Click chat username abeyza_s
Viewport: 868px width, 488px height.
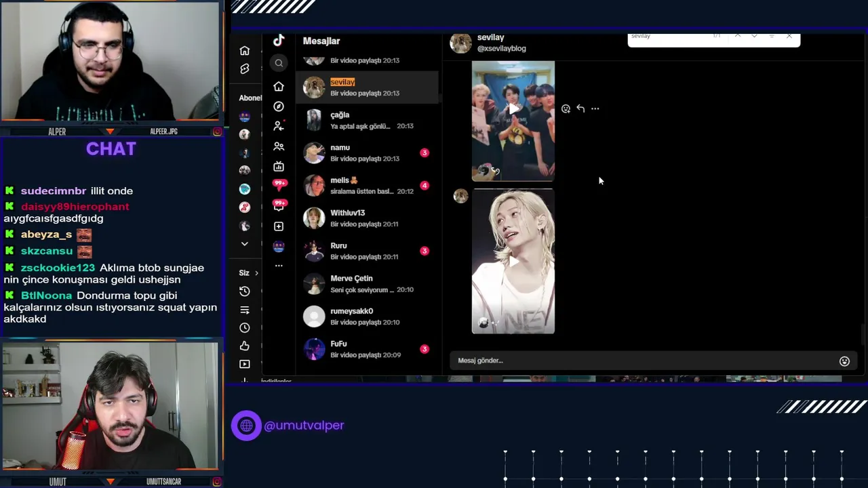pyautogui.click(x=46, y=235)
